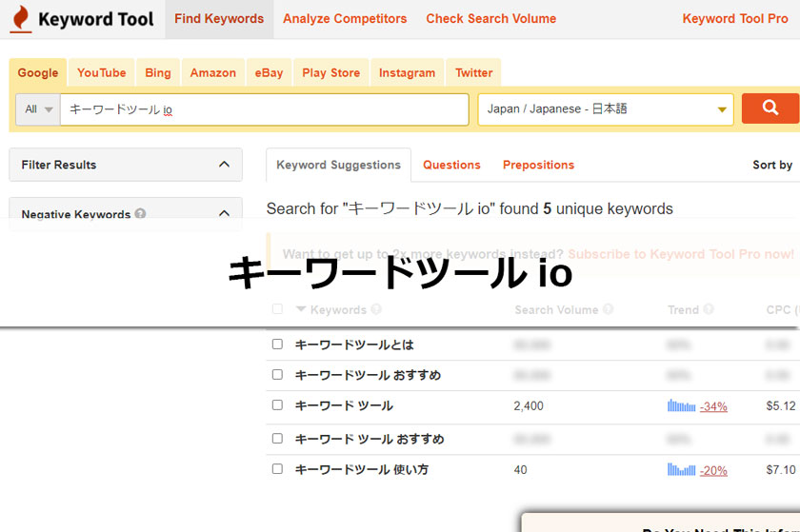Click the keyword search input field
Image resolution: width=800 pixels, height=532 pixels.
click(265, 109)
